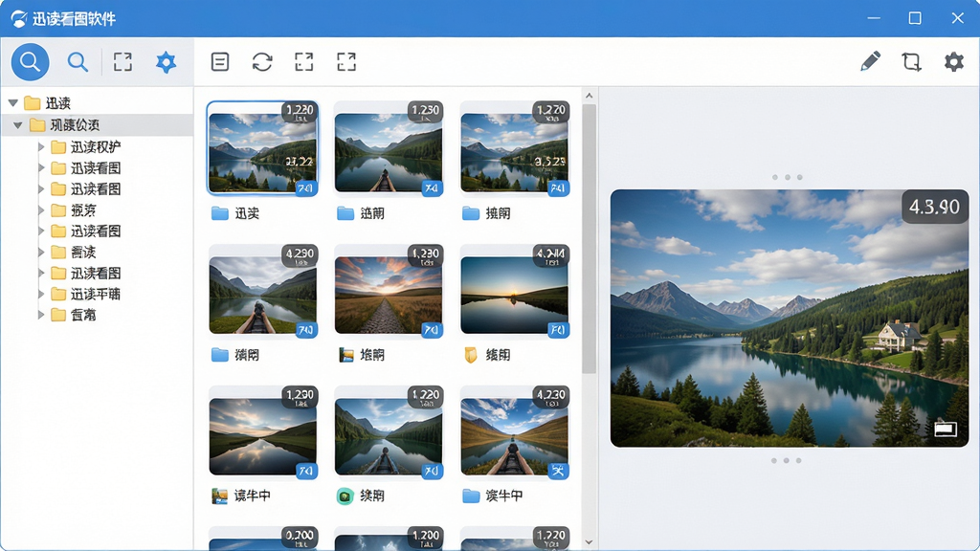Open the thumbnail with the 1.290 badge
The height and width of the screenshot is (551, 980).
(x=262, y=432)
